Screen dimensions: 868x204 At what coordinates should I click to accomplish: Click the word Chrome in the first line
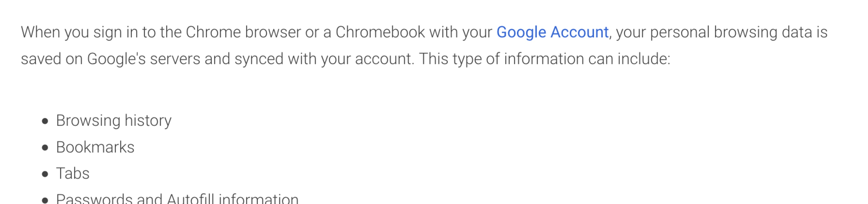pyautogui.click(x=213, y=32)
